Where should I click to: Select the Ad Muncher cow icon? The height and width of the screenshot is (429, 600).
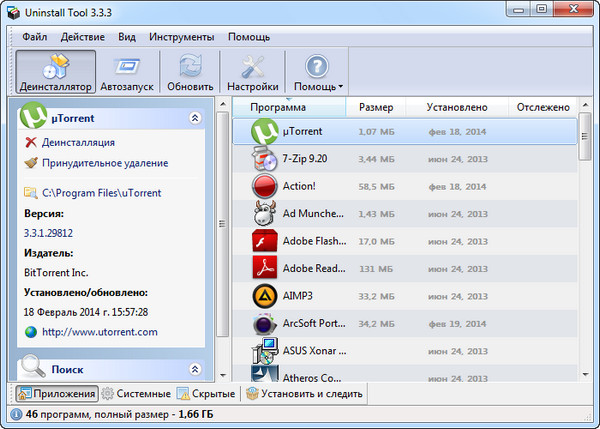[265, 213]
